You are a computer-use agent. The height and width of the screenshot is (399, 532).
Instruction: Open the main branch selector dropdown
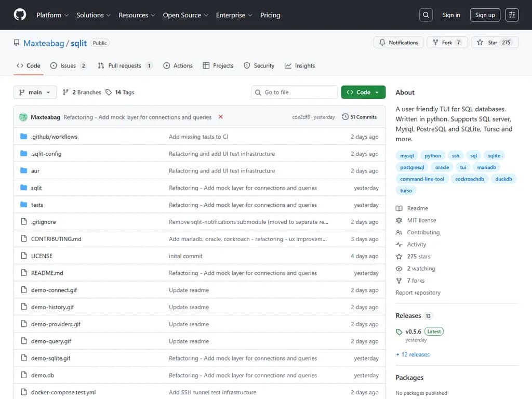point(35,92)
